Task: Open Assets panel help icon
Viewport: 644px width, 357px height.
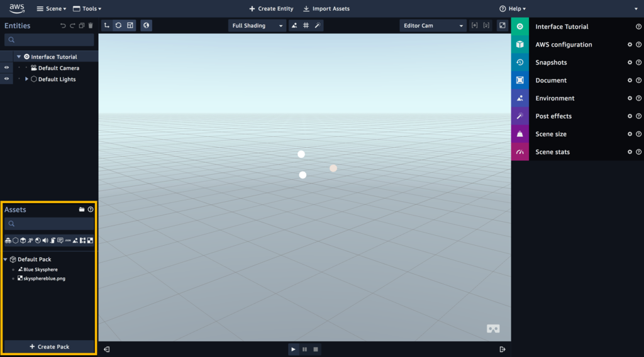Action: point(91,209)
